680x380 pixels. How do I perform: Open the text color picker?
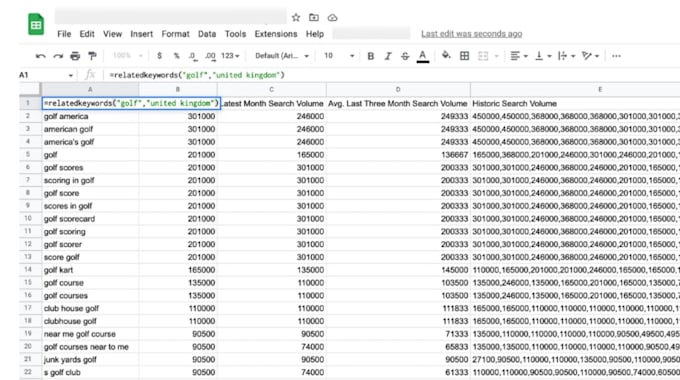point(422,56)
